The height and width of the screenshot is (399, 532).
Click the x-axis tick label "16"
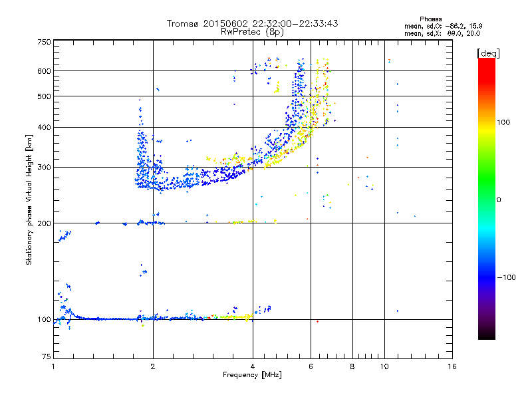click(452, 367)
